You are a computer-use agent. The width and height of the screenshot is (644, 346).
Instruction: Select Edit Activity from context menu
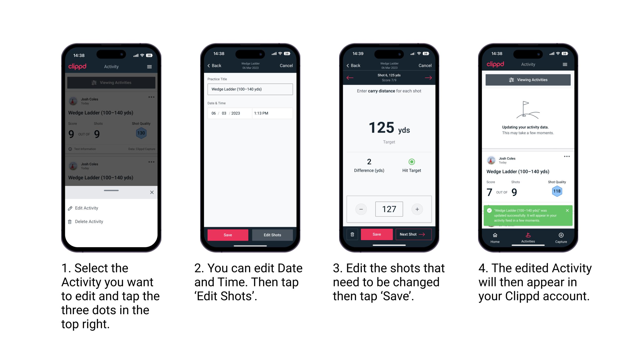[87, 208]
